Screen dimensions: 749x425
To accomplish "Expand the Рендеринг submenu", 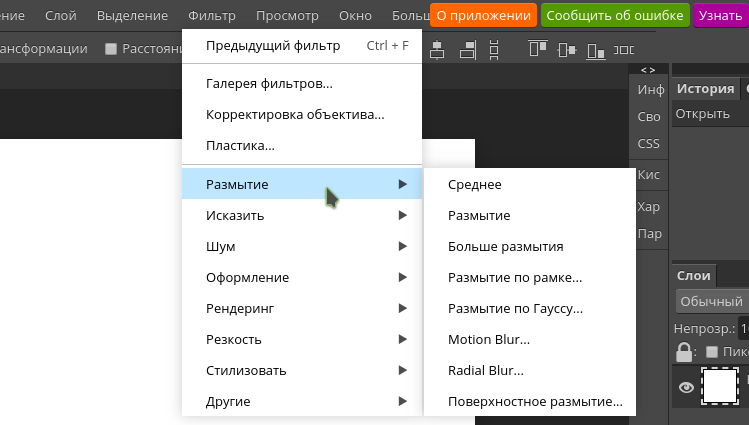I will 302,308.
